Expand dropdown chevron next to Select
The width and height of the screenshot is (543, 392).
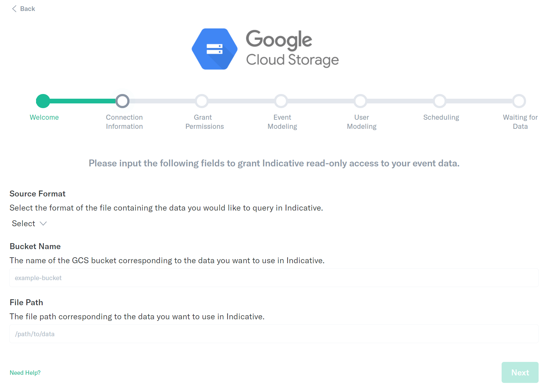tap(43, 223)
